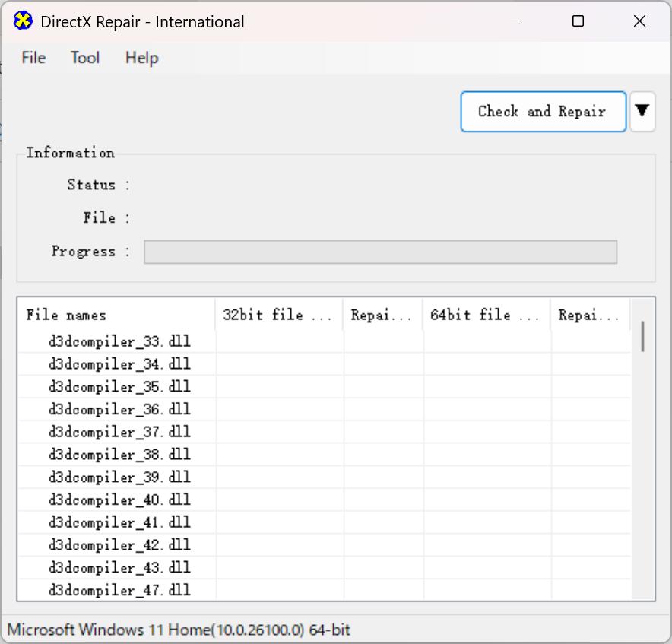This screenshot has width=672, height=644.
Task: Click the empty progress bar
Action: [x=381, y=252]
